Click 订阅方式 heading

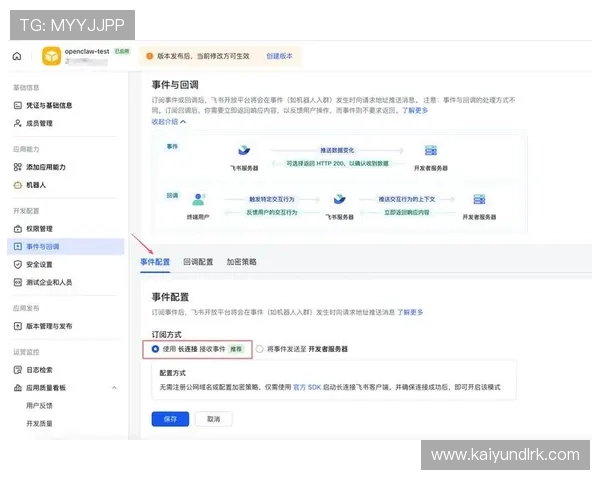[166, 335]
